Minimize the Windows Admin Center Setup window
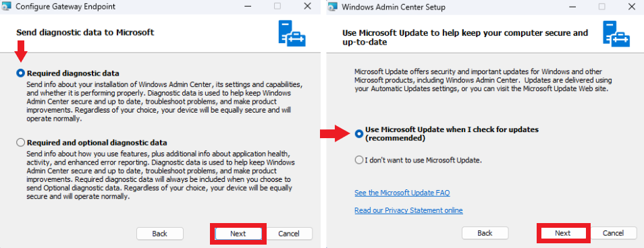644x248 pixels. coord(572,7)
